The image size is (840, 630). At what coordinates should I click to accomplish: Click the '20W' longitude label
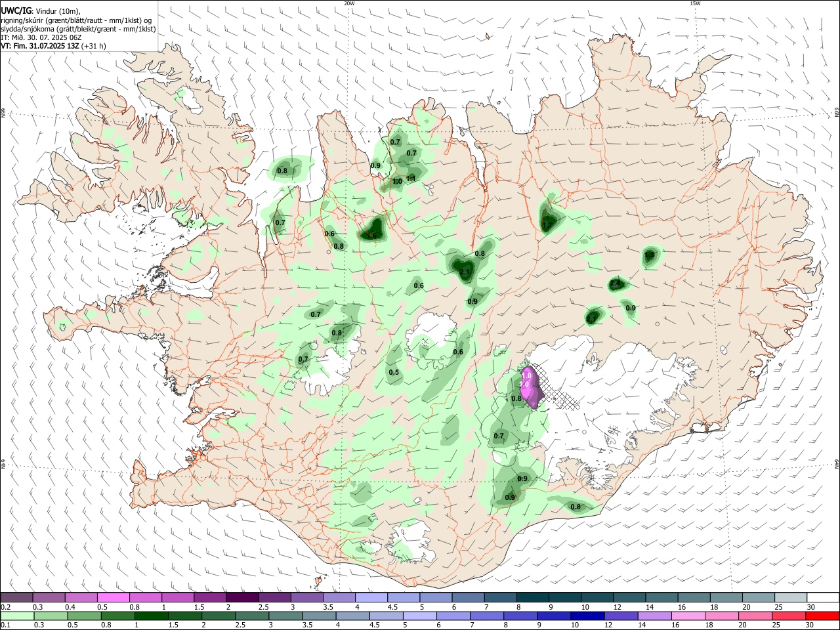[x=349, y=3]
